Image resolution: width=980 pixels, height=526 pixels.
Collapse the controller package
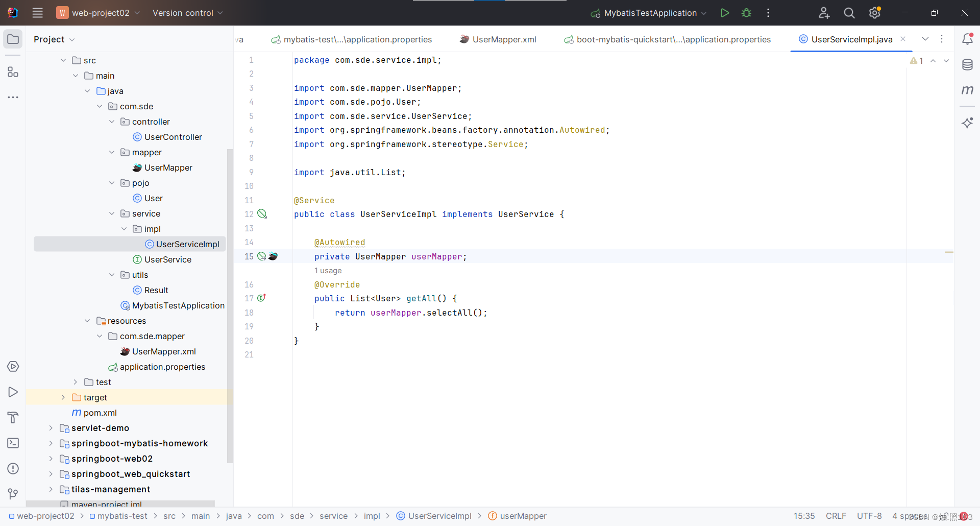pos(112,122)
